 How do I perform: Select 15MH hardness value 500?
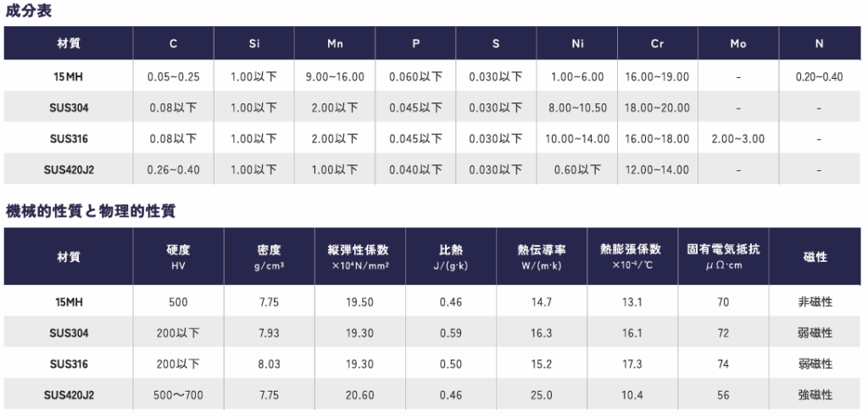pyautogui.click(x=178, y=303)
